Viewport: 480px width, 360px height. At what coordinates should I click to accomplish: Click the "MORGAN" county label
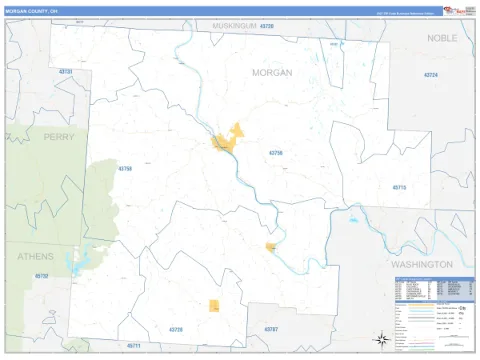tap(272, 73)
